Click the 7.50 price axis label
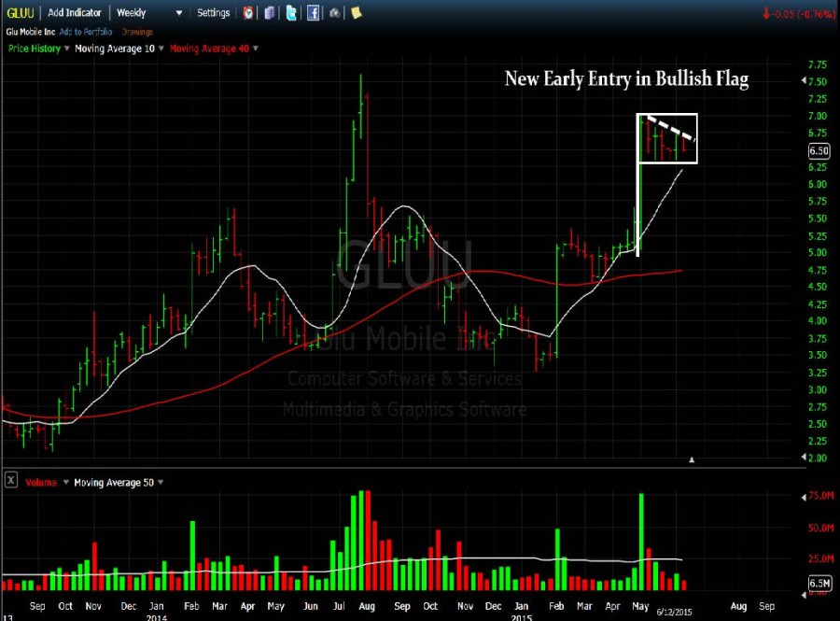840x621 pixels. click(818, 81)
